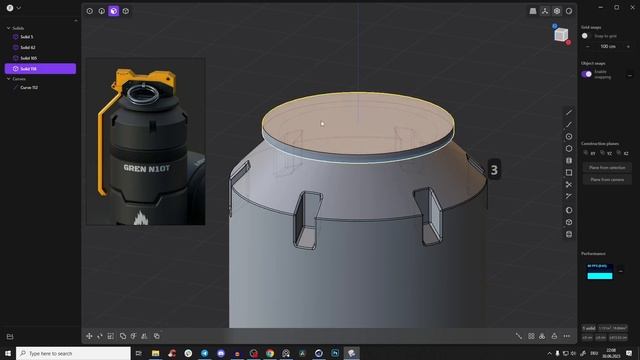Click the '1 solid' selection status entry
This screenshot has width=640, height=360.
589,328
